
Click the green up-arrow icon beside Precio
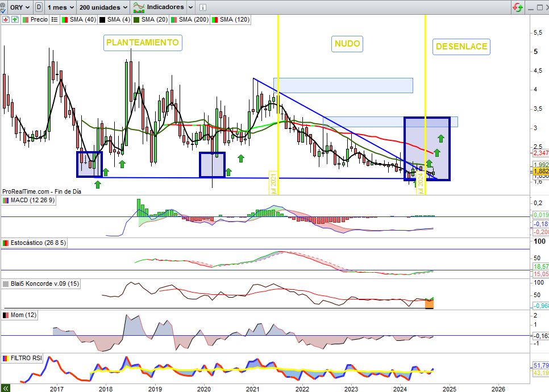(x=15, y=19)
